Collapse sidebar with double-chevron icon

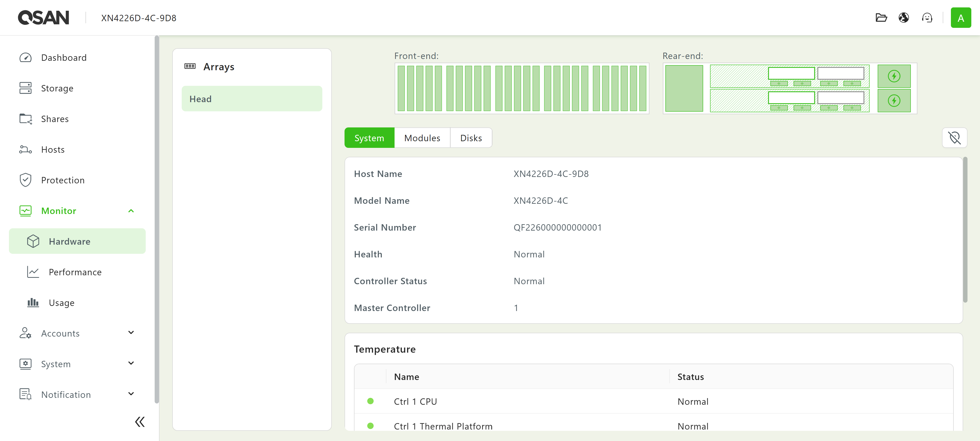point(140,422)
